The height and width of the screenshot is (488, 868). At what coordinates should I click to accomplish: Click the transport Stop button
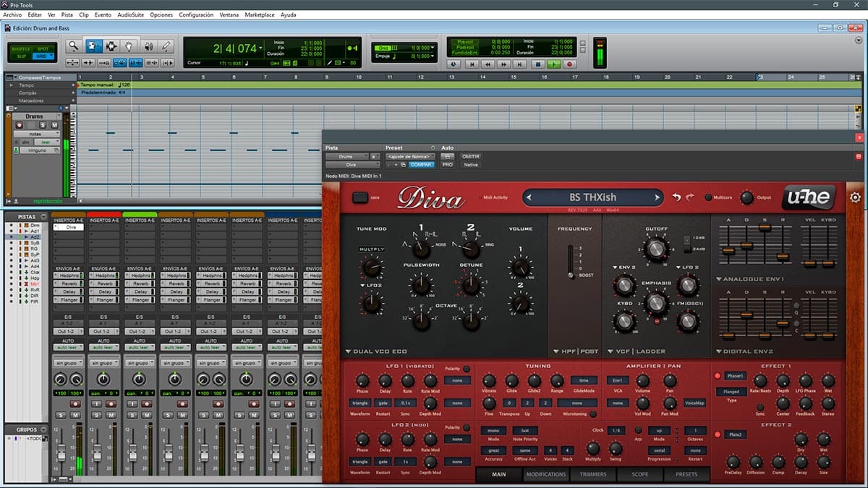coord(537,64)
